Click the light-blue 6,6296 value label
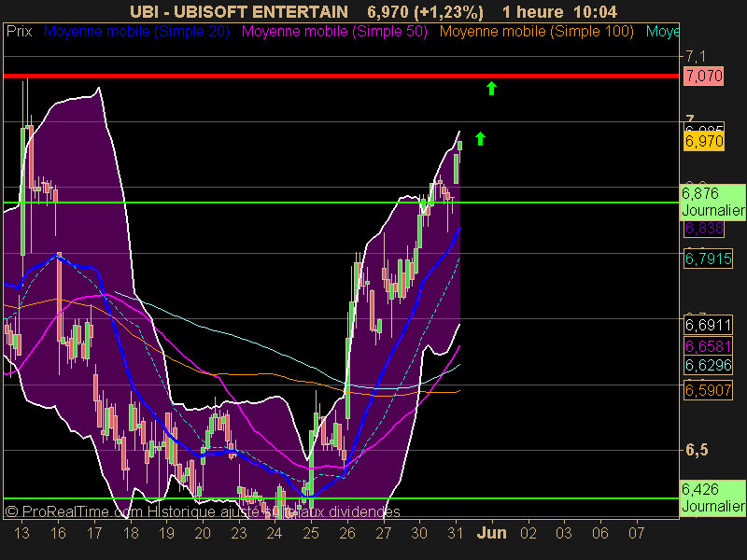747x560 pixels. [709, 365]
